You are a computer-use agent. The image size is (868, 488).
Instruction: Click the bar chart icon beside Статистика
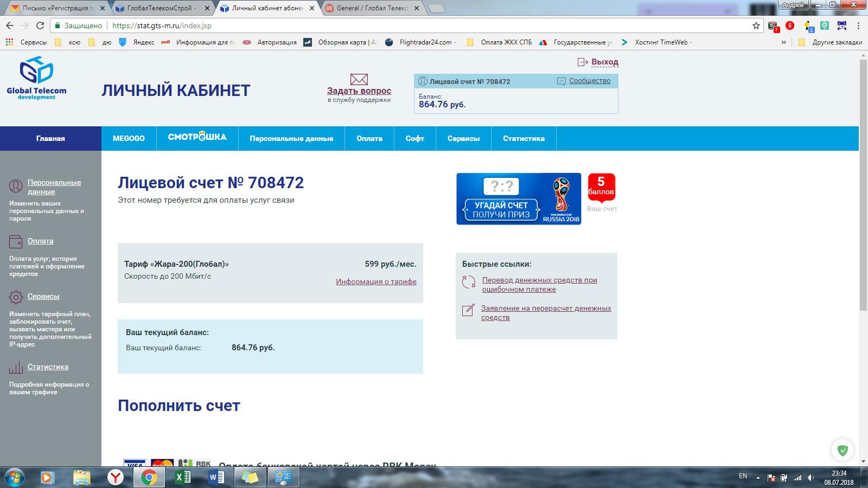point(16,367)
